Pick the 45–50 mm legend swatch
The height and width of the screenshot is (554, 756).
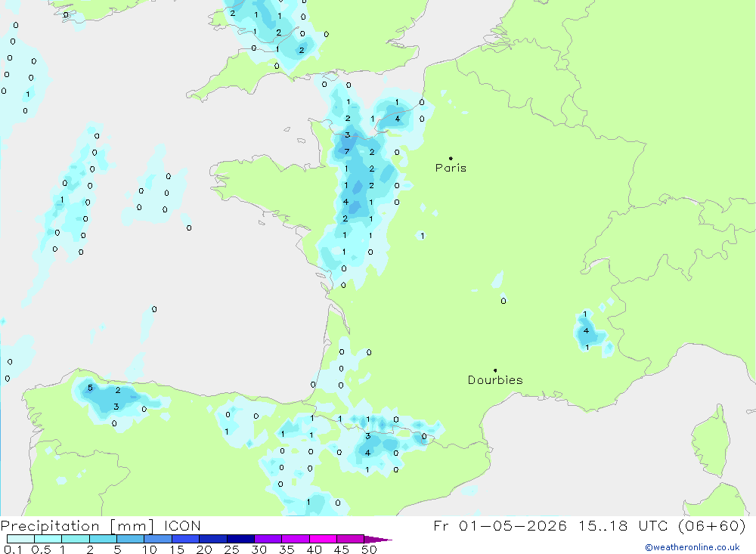[351, 539]
